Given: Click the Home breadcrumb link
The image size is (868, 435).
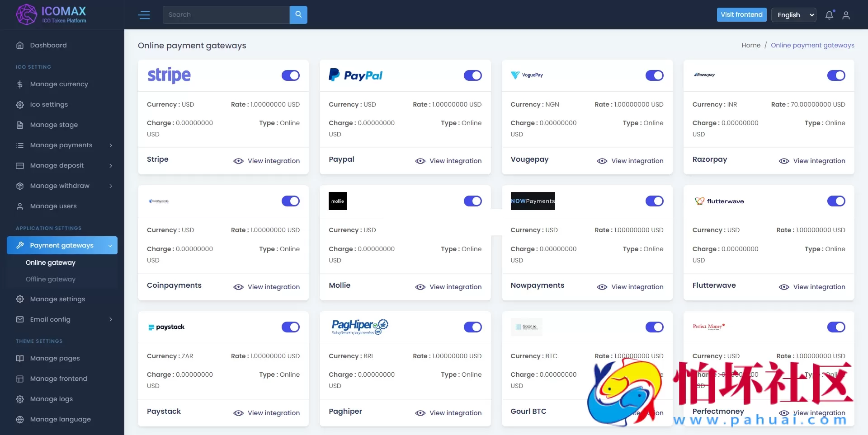Looking at the screenshot, I should [x=750, y=45].
